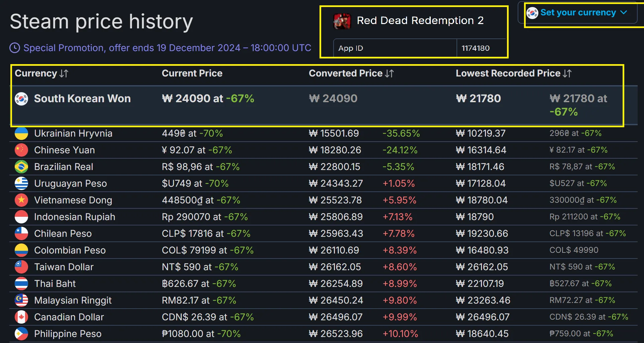This screenshot has width=644, height=343.
Task: Click the $U749 at -70% price
Action: coord(195,183)
